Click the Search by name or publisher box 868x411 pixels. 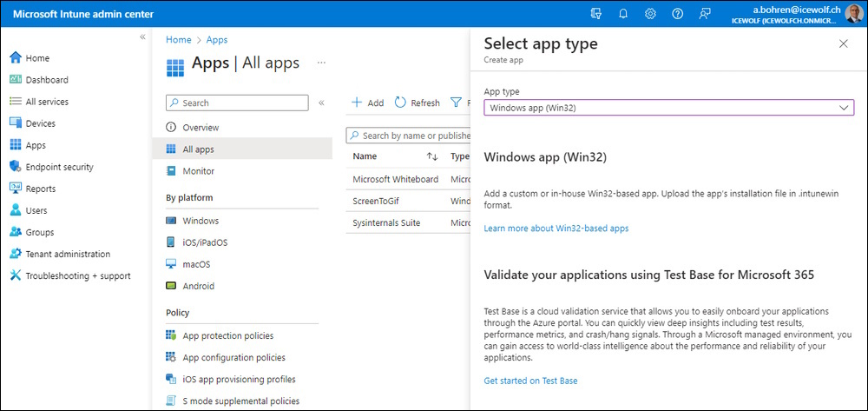pos(408,136)
